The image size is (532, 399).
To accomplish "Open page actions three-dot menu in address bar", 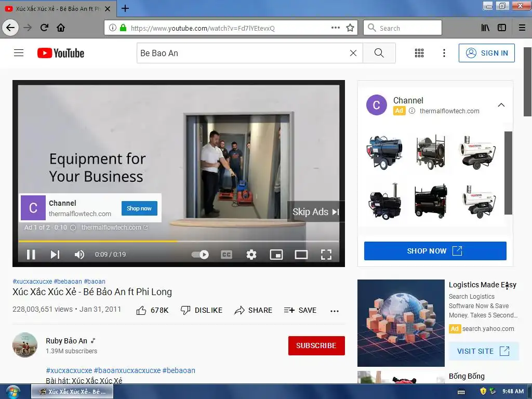I will pos(335,28).
